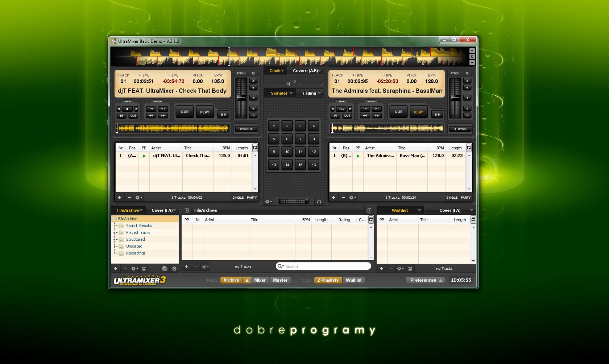Viewport: 609px width, 364px height.
Task: Expand the Played Tracks tree node
Action: point(115,232)
